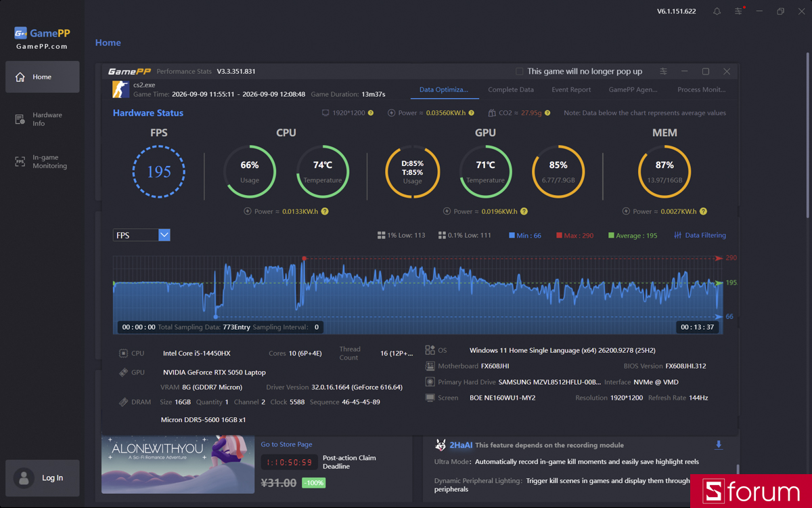The height and width of the screenshot is (508, 812).
Task: Open In-game Monitoring in the sidebar
Action: coord(42,162)
